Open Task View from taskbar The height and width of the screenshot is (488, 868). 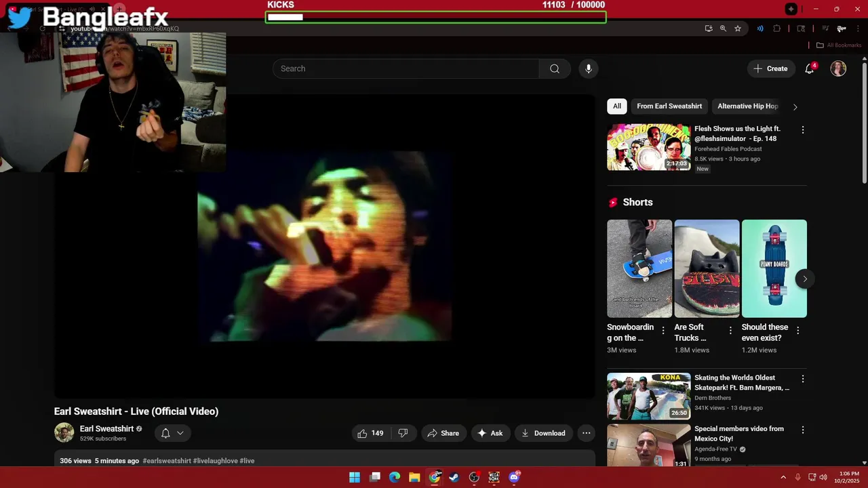click(x=375, y=477)
